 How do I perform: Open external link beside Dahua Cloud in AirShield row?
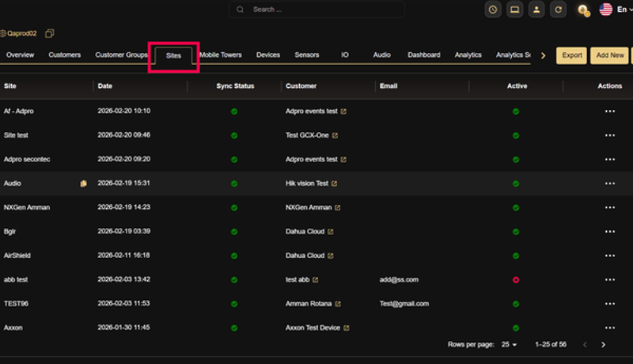click(x=331, y=256)
